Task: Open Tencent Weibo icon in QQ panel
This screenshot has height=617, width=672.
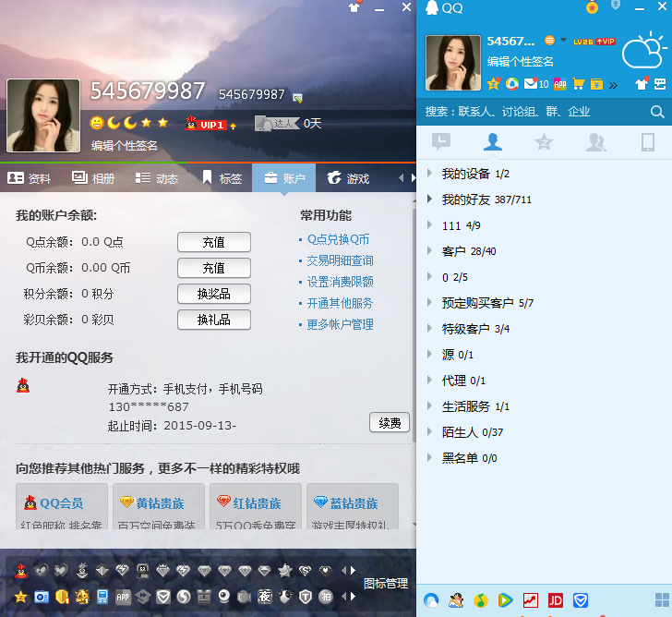Action: [512, 84]
